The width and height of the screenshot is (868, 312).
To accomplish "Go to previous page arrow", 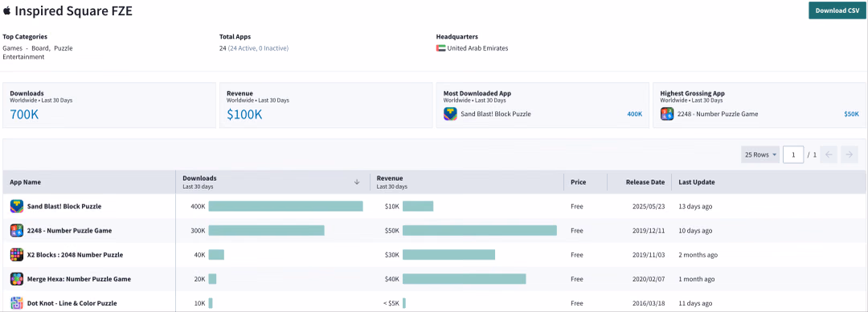I will 828,154.
